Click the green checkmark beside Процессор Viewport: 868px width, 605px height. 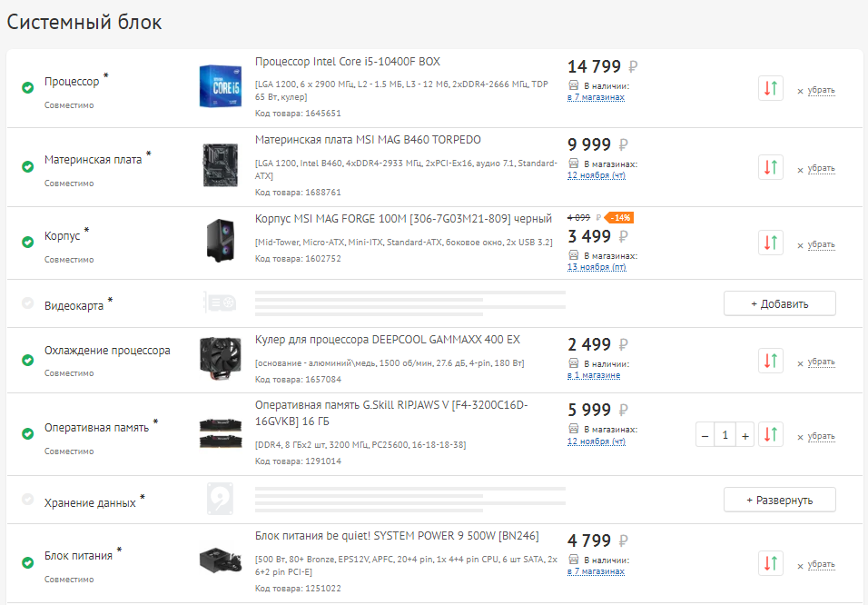[28, 88]
